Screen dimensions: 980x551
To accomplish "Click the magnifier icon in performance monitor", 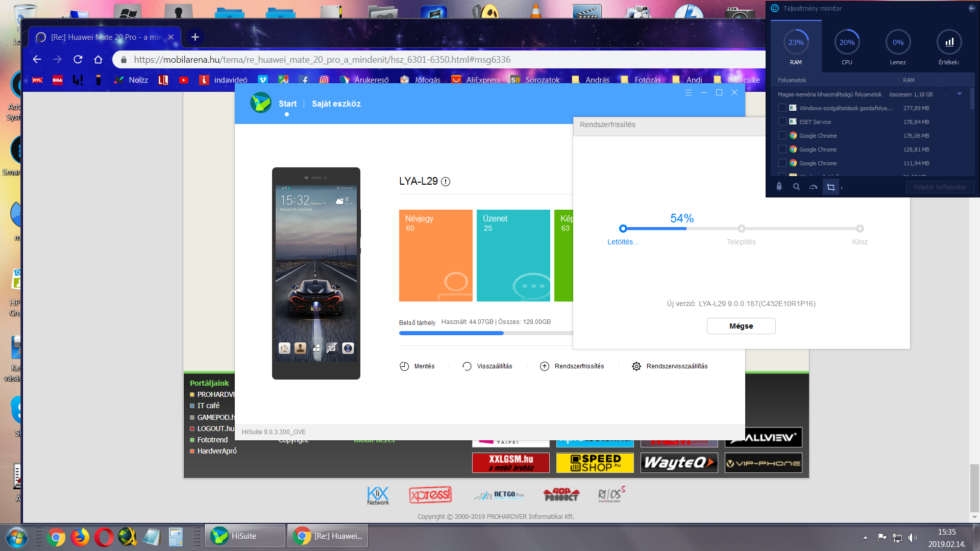I will point(796,187).
